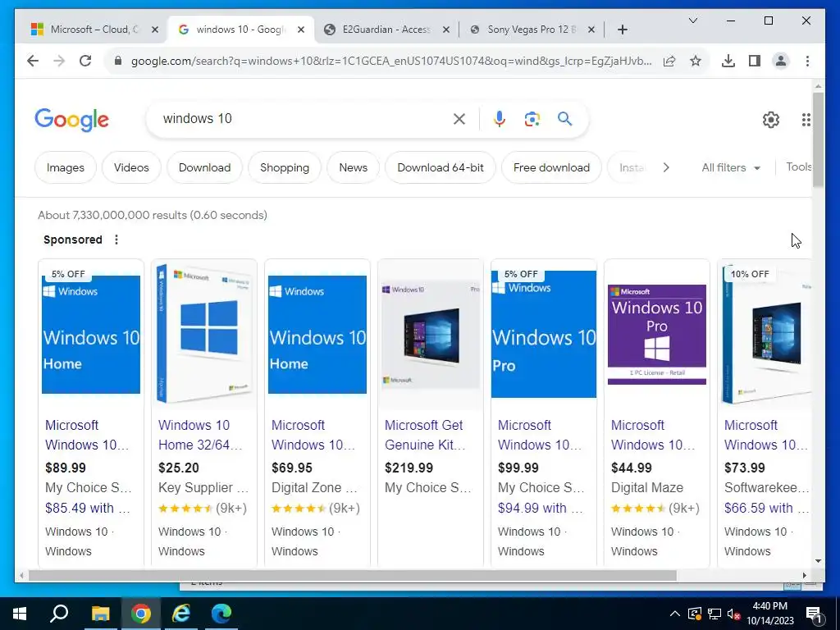Clear the search box with the X
This screenshot has width=840, height=630.
point(459,119)
